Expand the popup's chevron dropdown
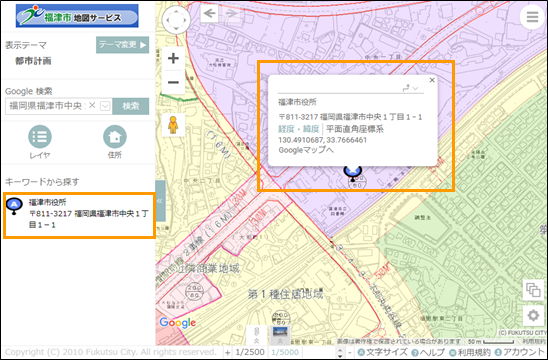Viewport: 548px width, 360px height. pyautogui.click(x=415, y=88)
